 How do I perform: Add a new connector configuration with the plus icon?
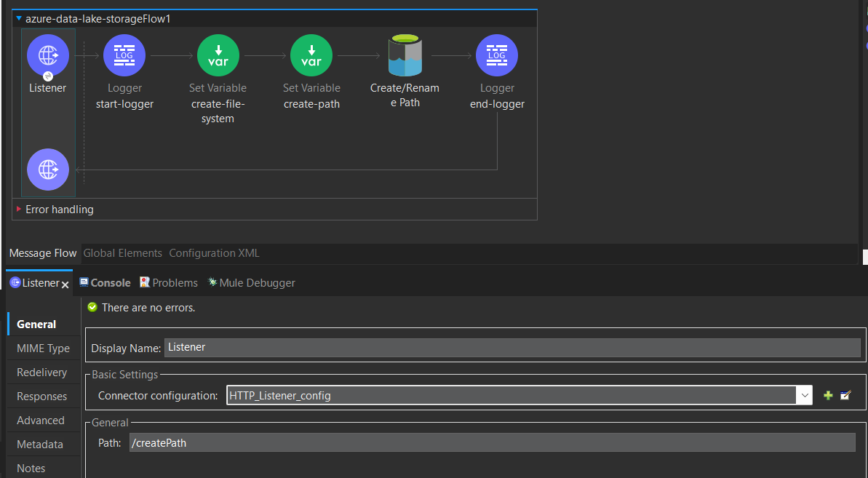828,395
